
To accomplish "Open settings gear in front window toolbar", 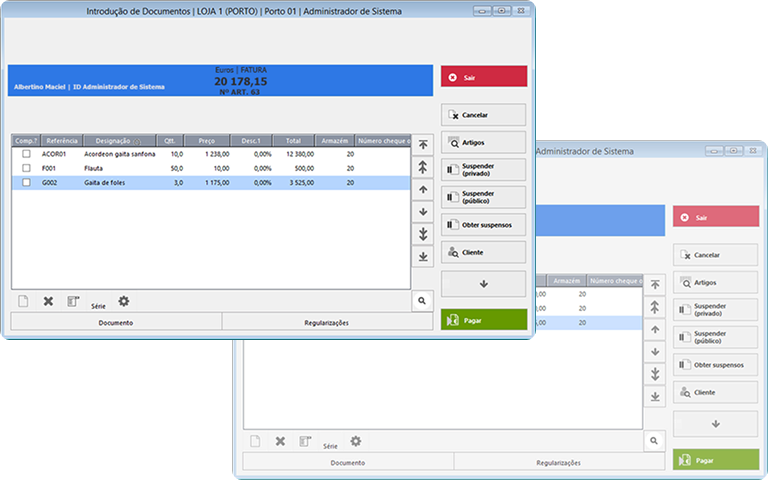I will [x=124, y=301].
